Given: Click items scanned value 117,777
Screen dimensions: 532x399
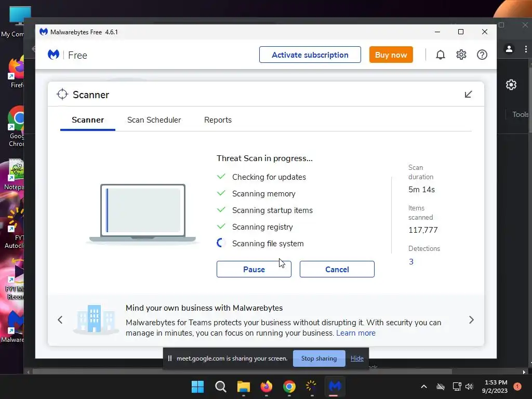Looking at the screenshot, I should tap(423, 230).
